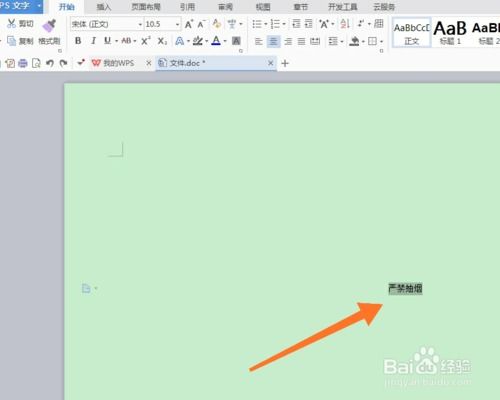500x400 pixels.
Task: Open the font size 10.5 dropdown
Action: pos(177,24)
